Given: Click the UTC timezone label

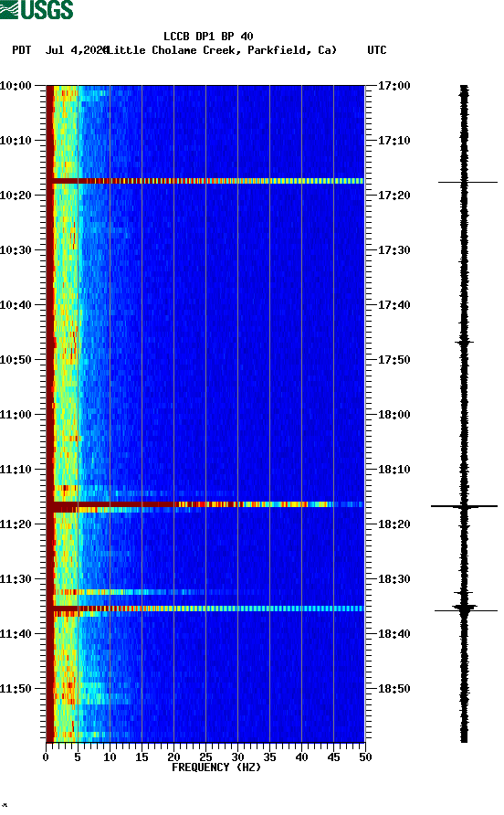Looking at the screenshot, I should (x=377, y=50).
